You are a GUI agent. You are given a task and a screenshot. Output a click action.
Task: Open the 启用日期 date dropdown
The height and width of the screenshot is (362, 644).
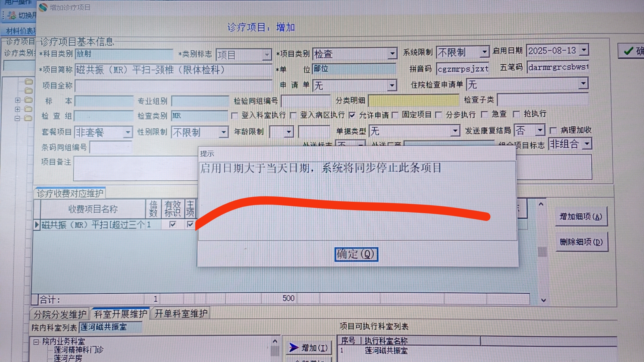pyautogui.click(x=584, y=50)
